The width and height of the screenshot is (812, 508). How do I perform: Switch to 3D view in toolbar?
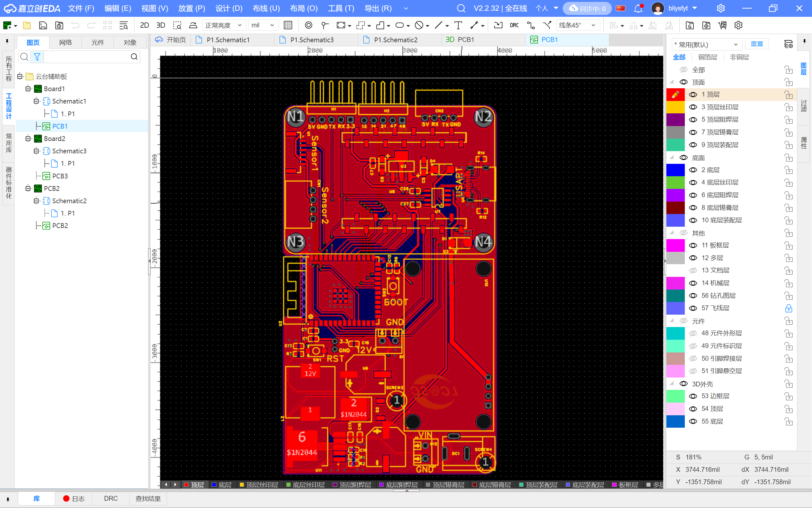pyautogui.click(x=161, y=25)
